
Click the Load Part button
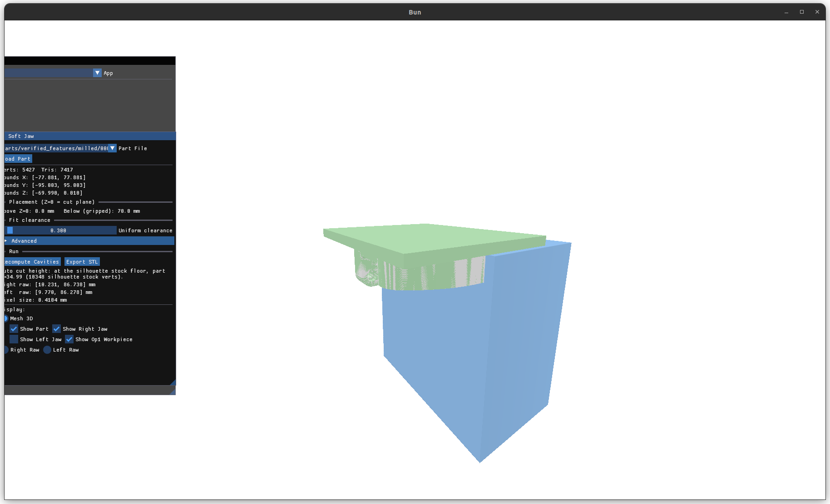click(x=18, y=159)
